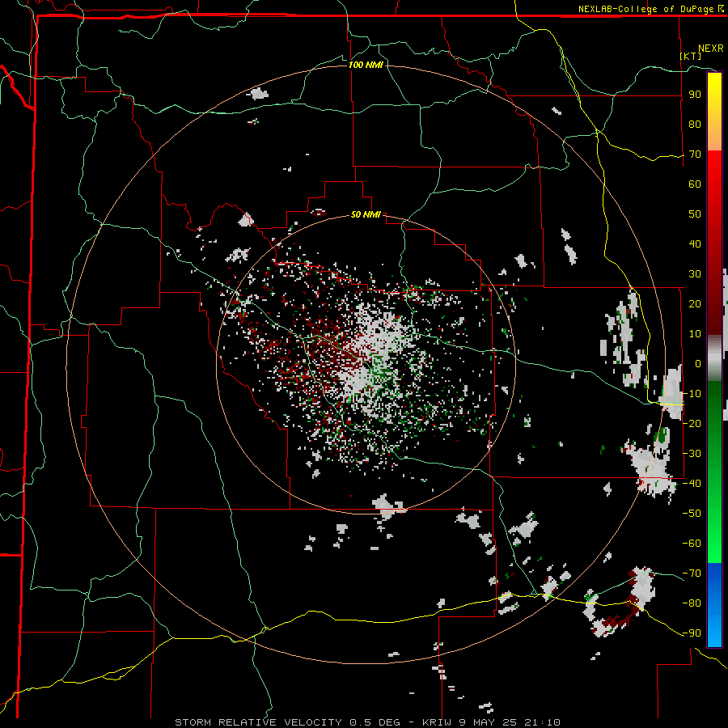The width and height of the screenshot is (728, 728).
Task: Click the NEXR legend title
Action: coord(711,49)
